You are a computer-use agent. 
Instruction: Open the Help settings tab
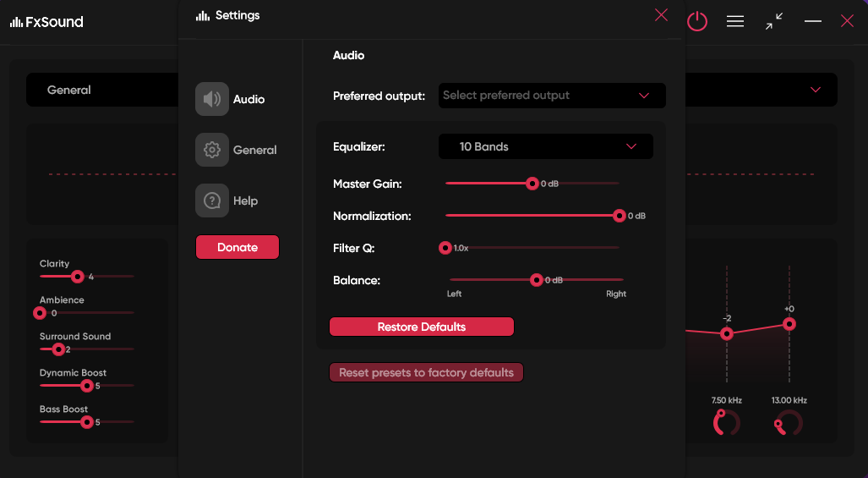pyautogui.click(x=245, y=201)
